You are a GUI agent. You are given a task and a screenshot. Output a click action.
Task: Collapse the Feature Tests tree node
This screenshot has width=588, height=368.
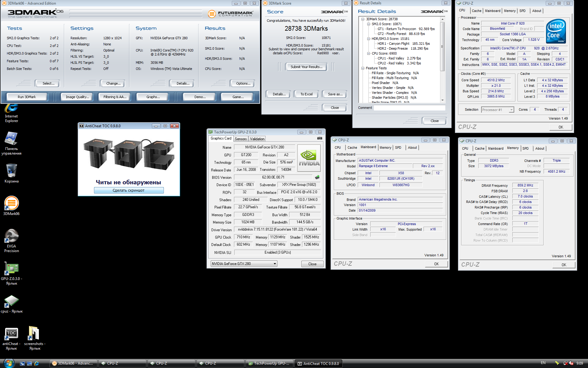point(363,68)
